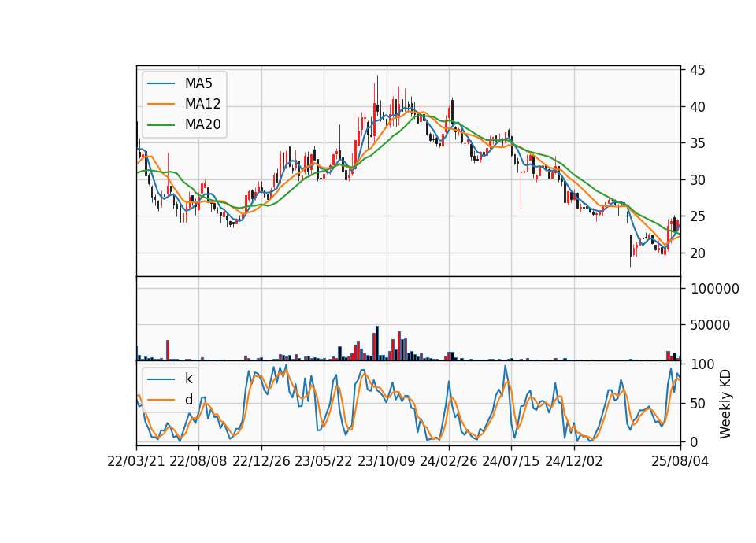Click the MA5 legend label

coord(198,83)
